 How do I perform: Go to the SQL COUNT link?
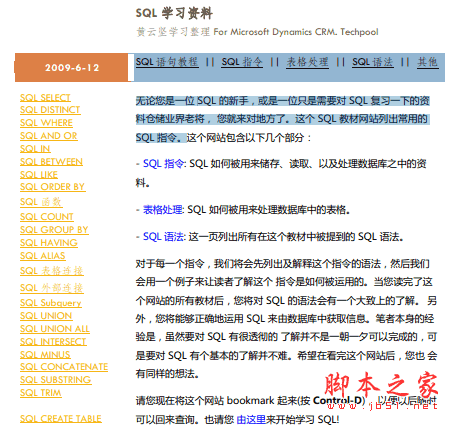click(47, 217)
